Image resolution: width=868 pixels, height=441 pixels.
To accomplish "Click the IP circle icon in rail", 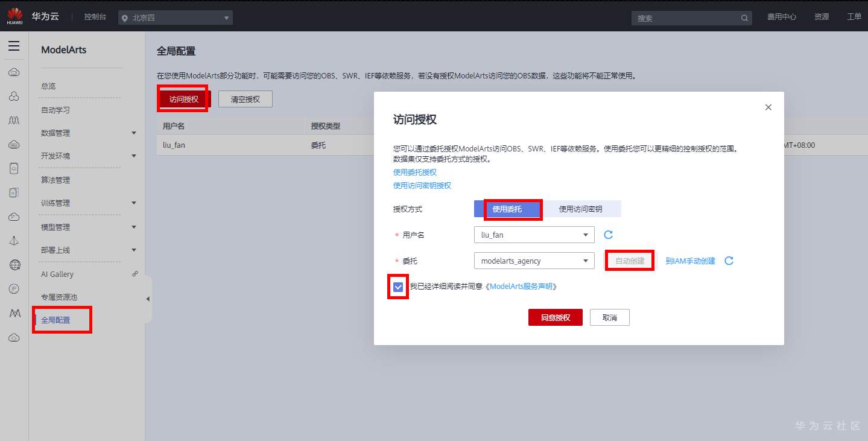I will pos(14,289).
